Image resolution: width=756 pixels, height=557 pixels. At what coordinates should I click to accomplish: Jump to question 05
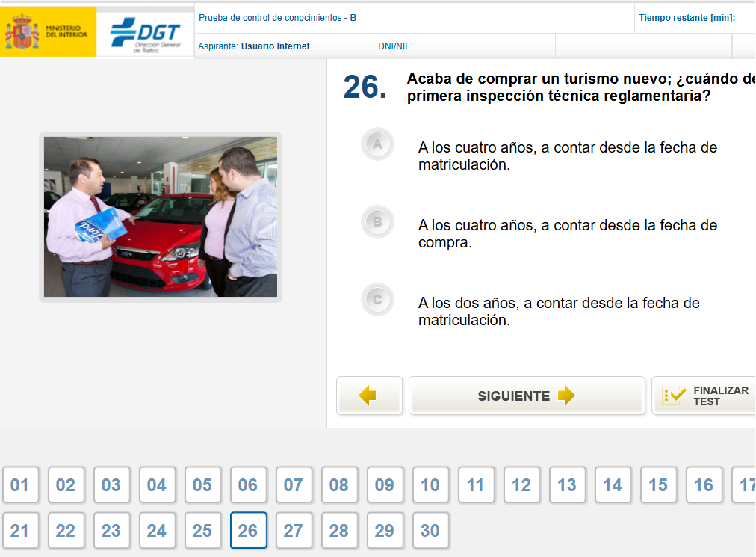[x=202, y=485]
